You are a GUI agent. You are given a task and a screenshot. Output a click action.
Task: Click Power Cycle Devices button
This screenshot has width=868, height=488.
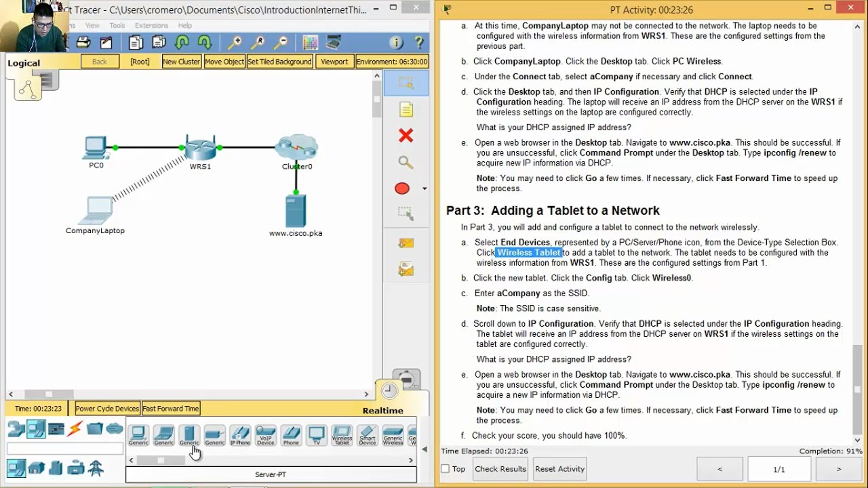pyautogui.click(x=107, y=409)
